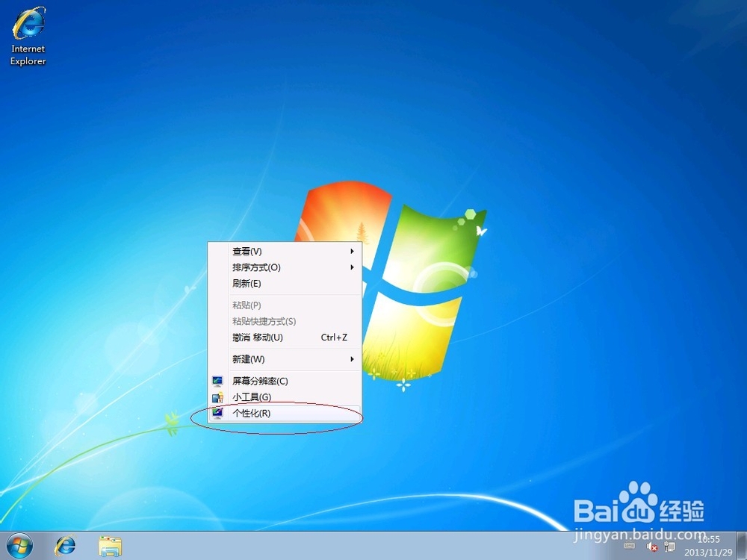Expand arrow next to 排序方式(O)
Screen dimensions: 747x560
pyautogui.click(x=352, y=267)
